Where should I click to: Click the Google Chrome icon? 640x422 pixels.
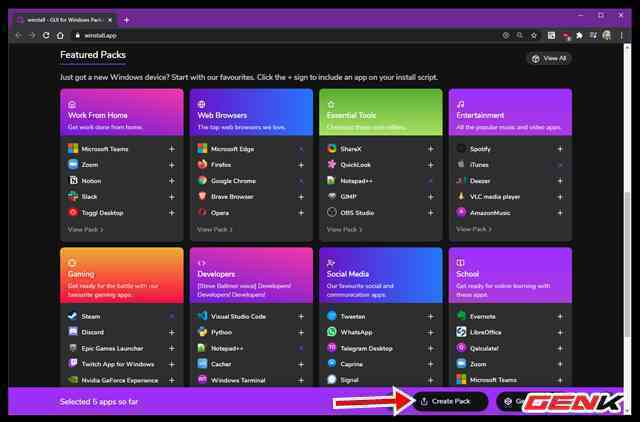point(202,180)
